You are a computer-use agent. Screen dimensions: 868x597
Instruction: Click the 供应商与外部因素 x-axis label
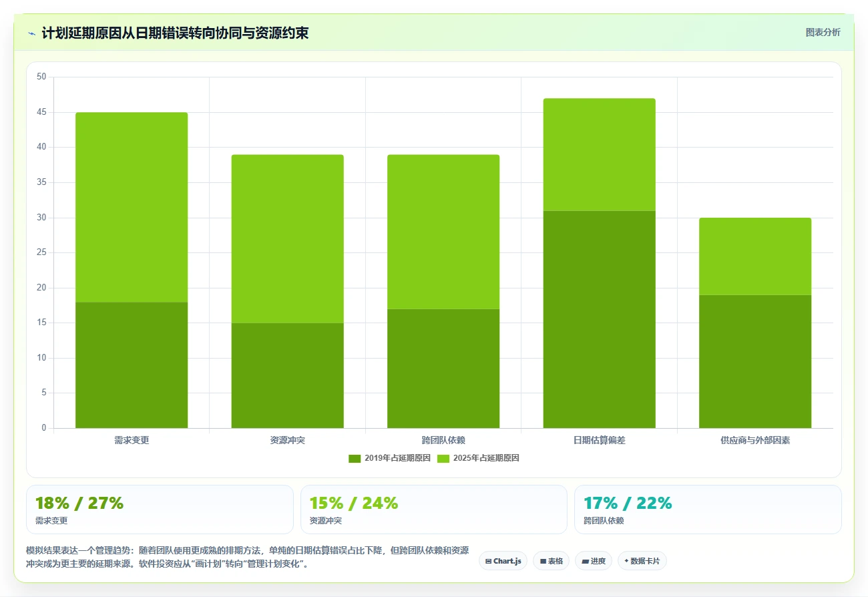tap(755, 441)
